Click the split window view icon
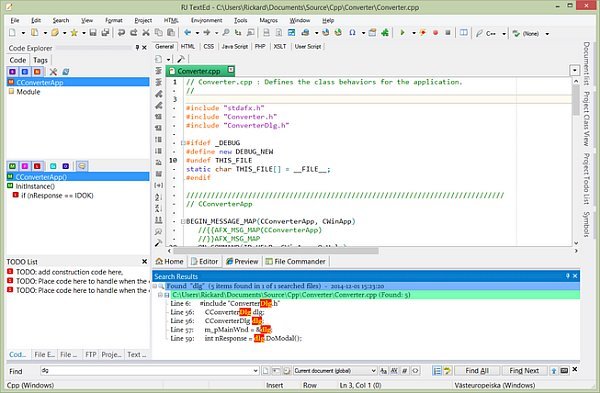Viewport: 600px width, 393px height. point(463,33)
